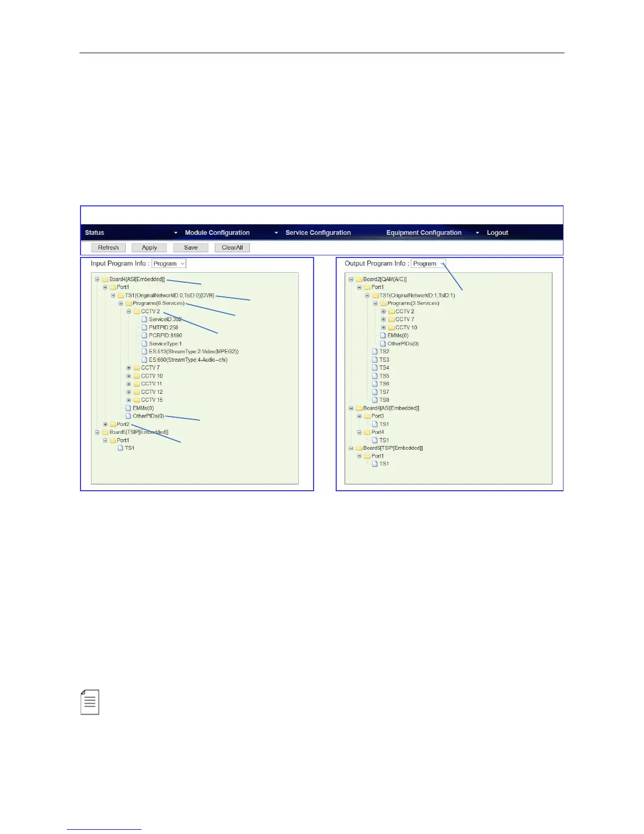Select EMMs(0) in the output tree
Viewport: 644px width, 834px height.
398,335
